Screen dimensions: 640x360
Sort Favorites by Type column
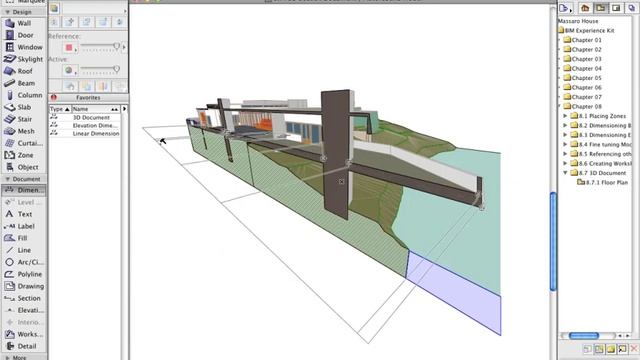60,109
